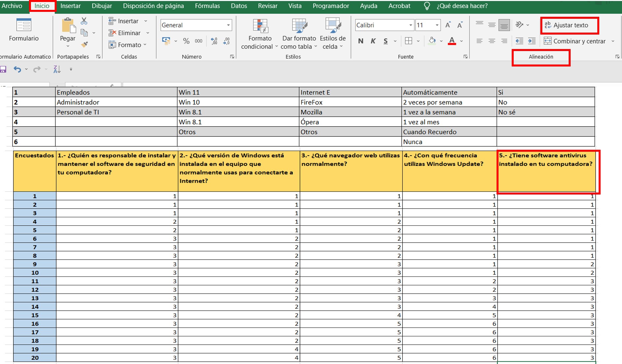Screen dimensions: 622x364
Task: Click Combinar y centrar button
Action: pyautogui.click(x=575, y=41)
